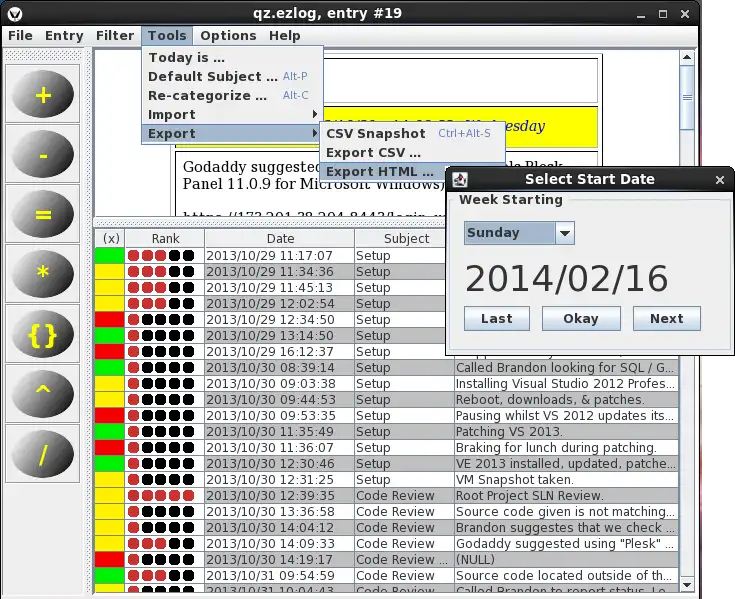Image resolution: width=735 pixels, height=599 pixels.
Task: Minimize the qz.ezlog window
Action: pyautogui.click(x=641, y=15)
